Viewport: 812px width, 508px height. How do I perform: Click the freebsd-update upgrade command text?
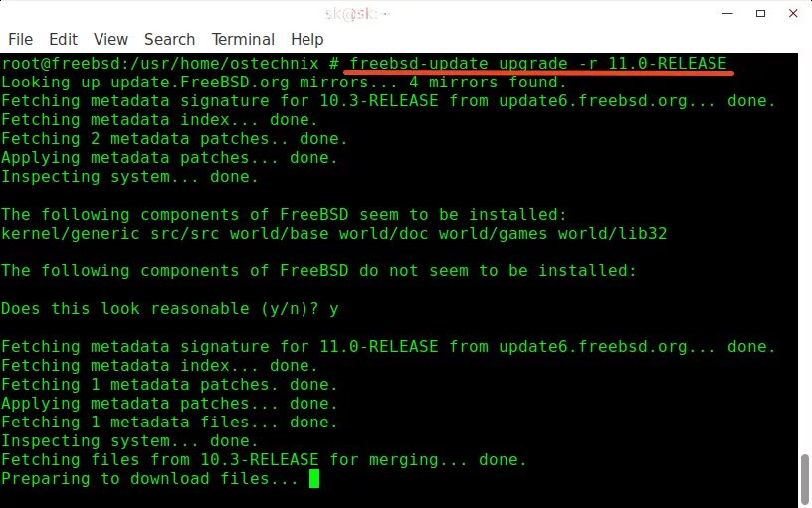point(538,63)
